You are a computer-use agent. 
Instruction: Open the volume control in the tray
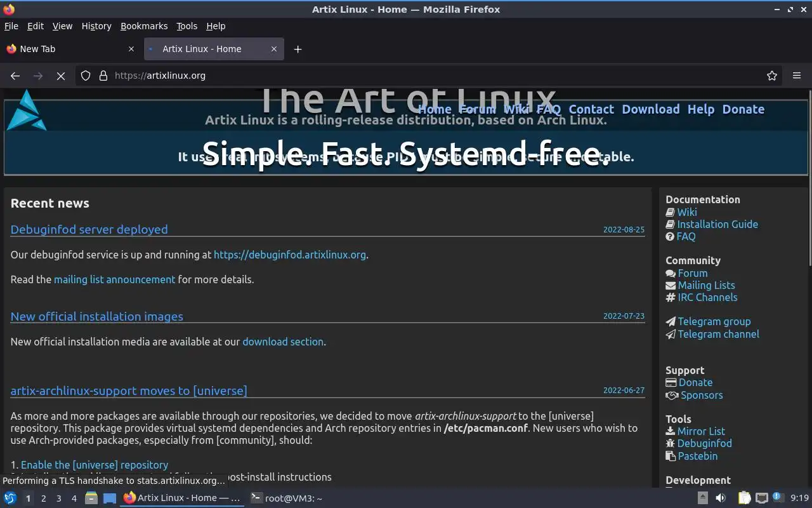point(721,498)
